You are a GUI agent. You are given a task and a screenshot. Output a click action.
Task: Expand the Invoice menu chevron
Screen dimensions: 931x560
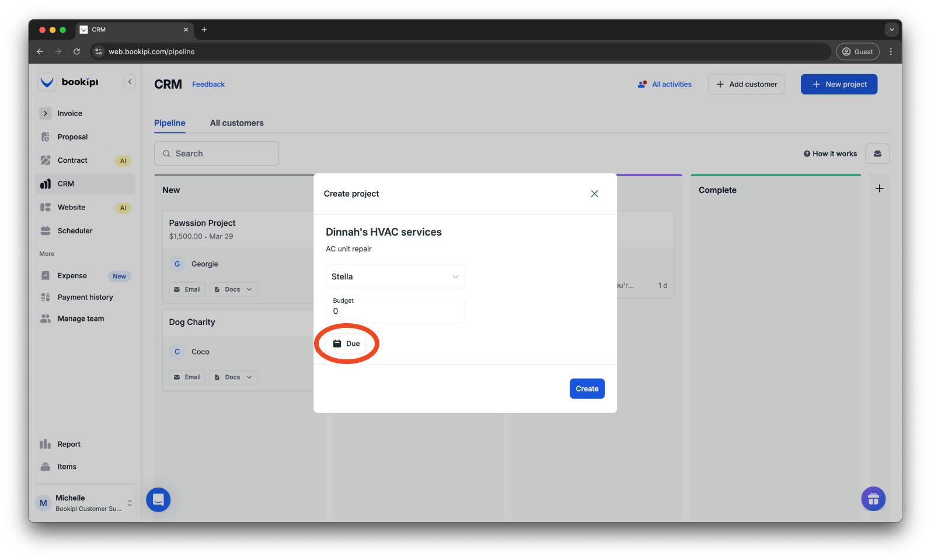tap(46, 113)
